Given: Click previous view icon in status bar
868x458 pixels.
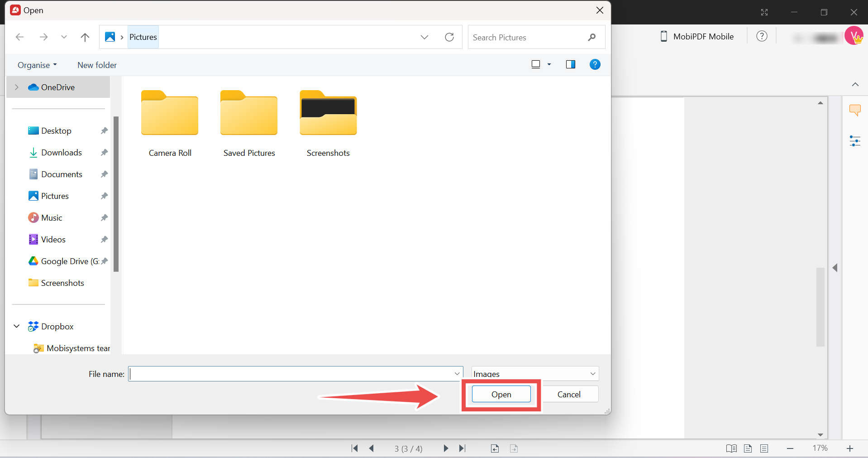Looking at the screenshot, I should [495, 448].
